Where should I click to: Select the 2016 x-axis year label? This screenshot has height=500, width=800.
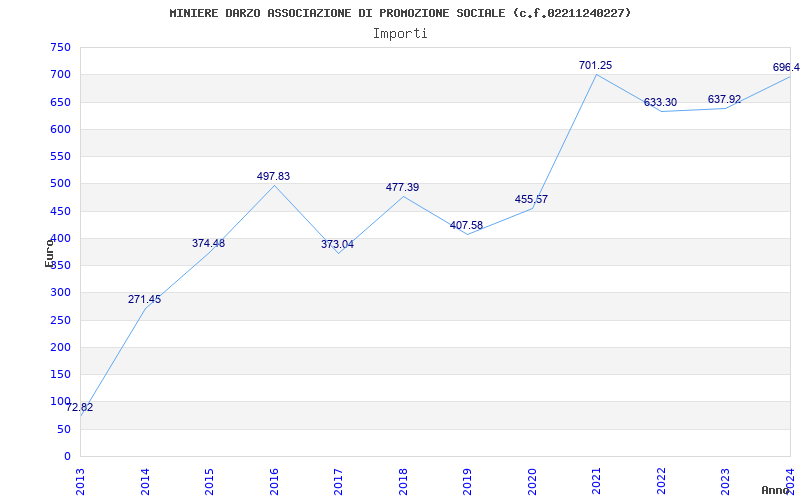(274, 480)
